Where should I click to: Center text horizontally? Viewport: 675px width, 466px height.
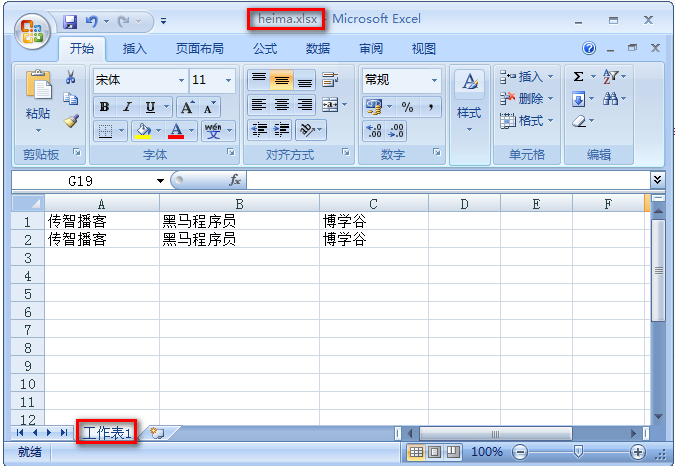point(282,105)
